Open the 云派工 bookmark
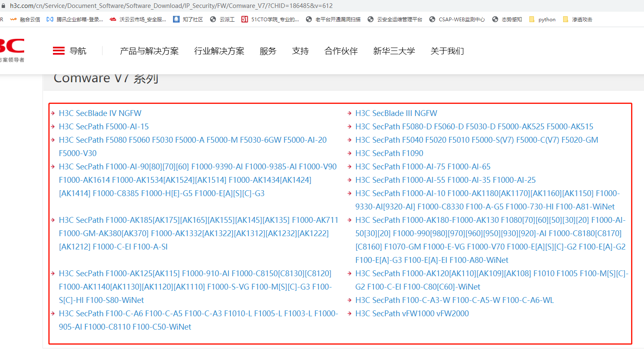The image size is (644, 363). coord(222,19)
